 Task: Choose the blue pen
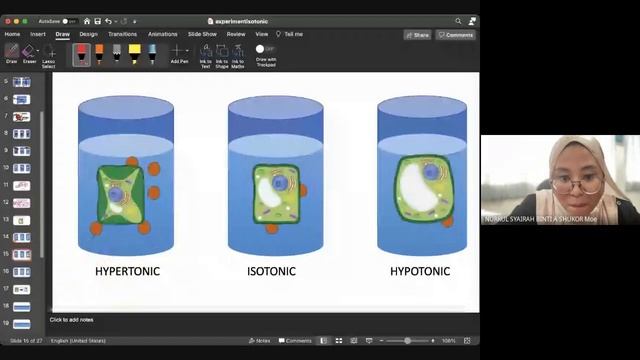[152, 55]
